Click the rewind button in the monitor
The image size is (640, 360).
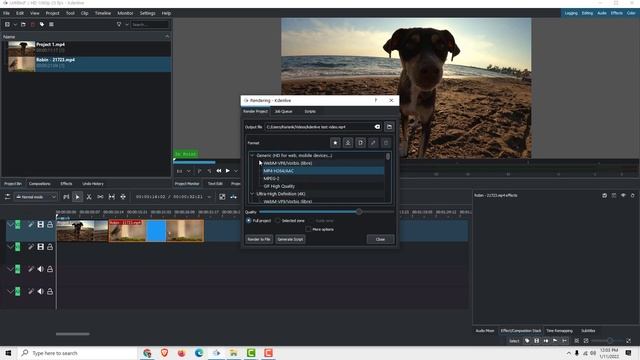tap(219, 171)
